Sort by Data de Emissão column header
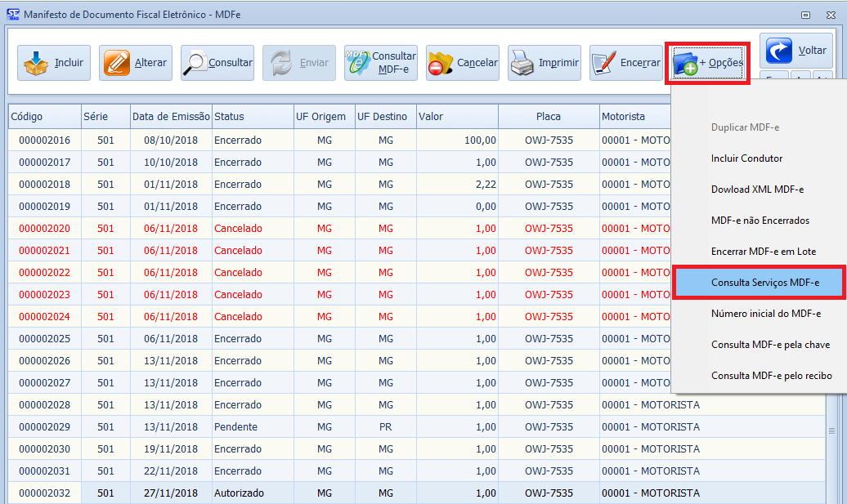 170,117
